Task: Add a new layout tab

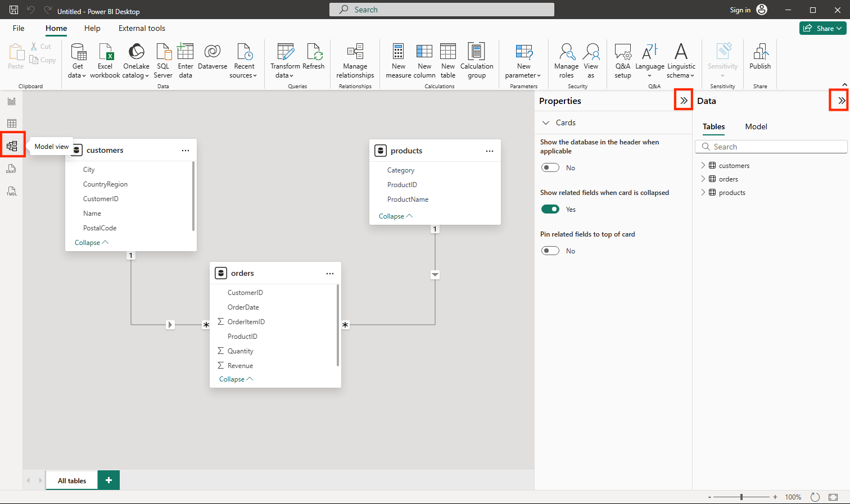Action: coord(108,480)
